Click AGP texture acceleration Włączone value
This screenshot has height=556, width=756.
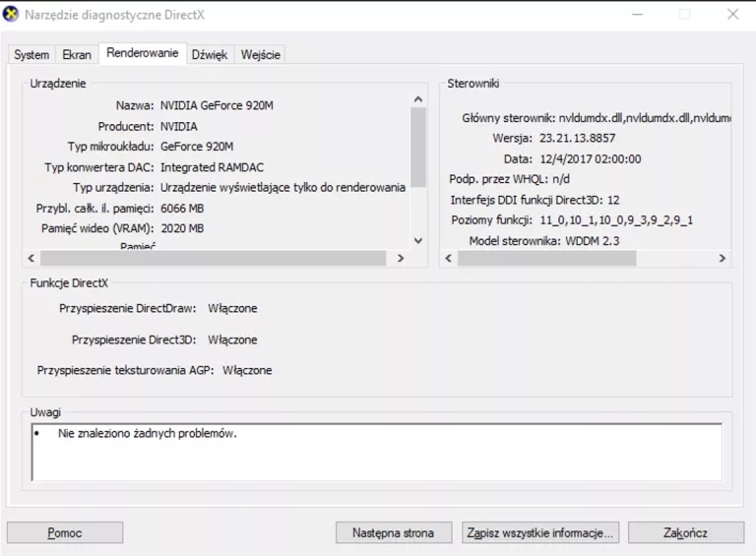click(247, 371)
